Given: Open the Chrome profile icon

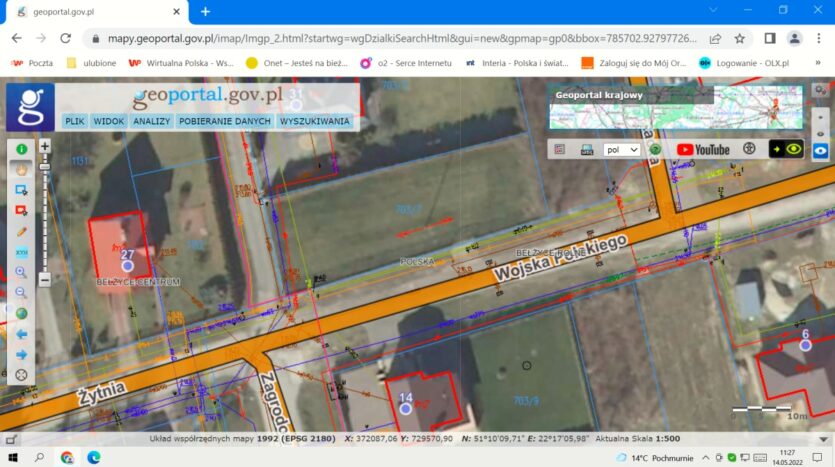Looking at the screenshot, I should [795, 38].
